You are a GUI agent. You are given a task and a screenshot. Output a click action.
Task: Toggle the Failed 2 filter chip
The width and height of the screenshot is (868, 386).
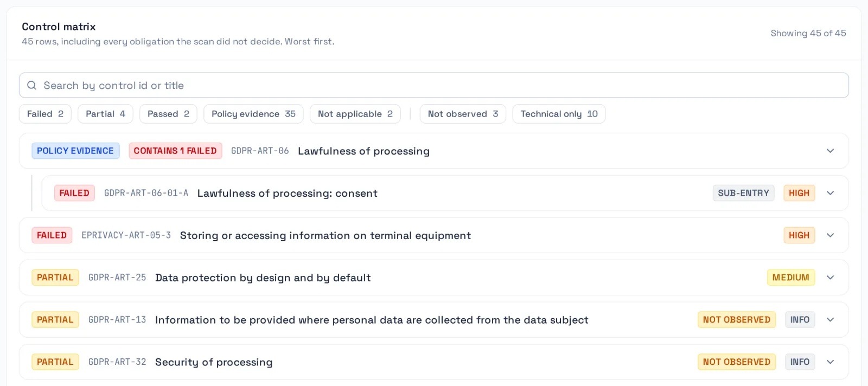45,114
